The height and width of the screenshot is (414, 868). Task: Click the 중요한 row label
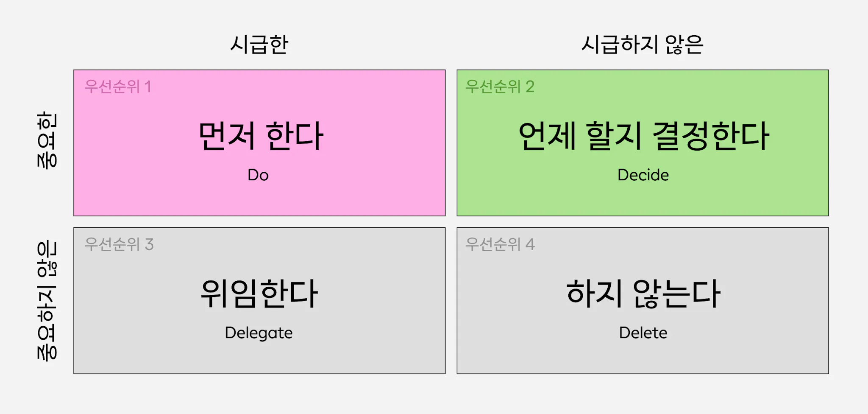coord(47,140)
